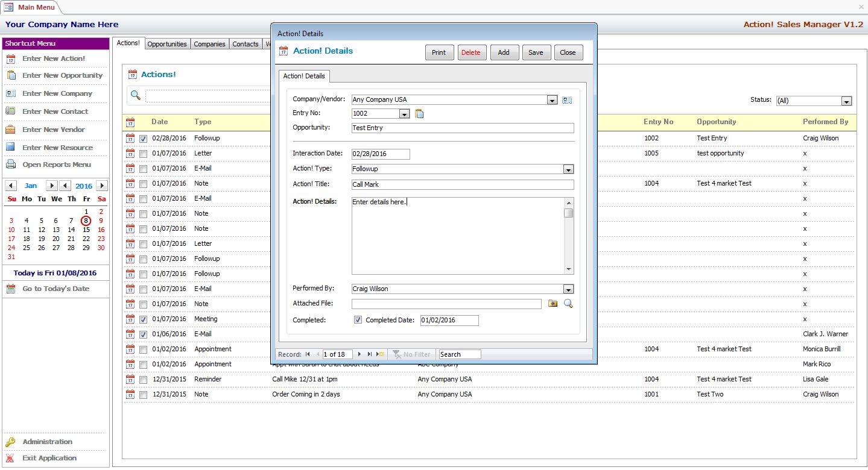Click the clipboard icon next to Entry No
Screen dimensions: 868x470
pos(420,113)
